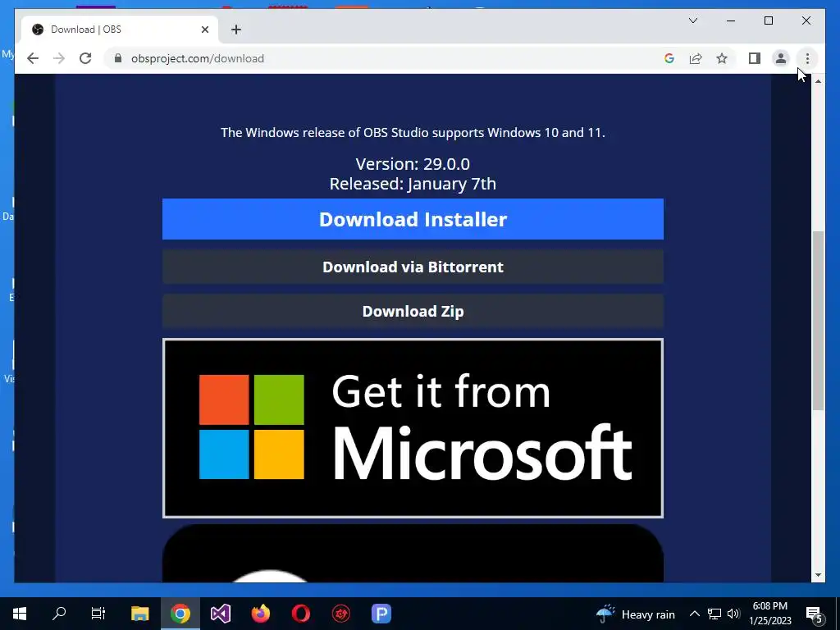The height and width of the screenshot is (630, 840).
Task: Open a new browser tab
Action: pos(236,30)
